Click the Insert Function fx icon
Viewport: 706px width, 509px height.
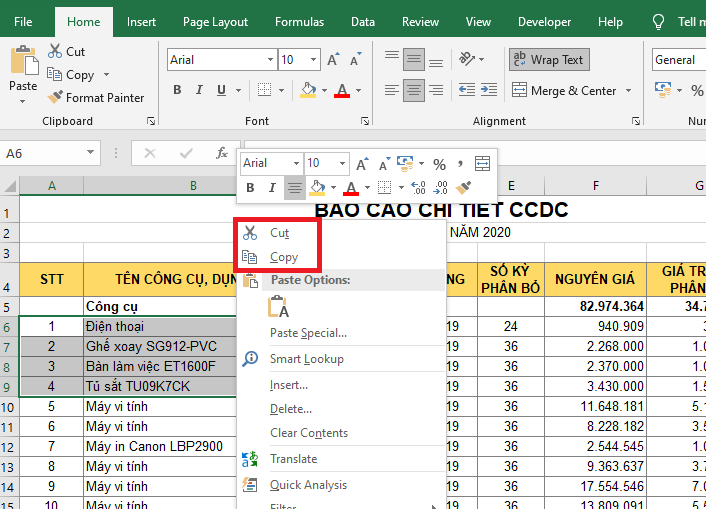coord(222,154)
